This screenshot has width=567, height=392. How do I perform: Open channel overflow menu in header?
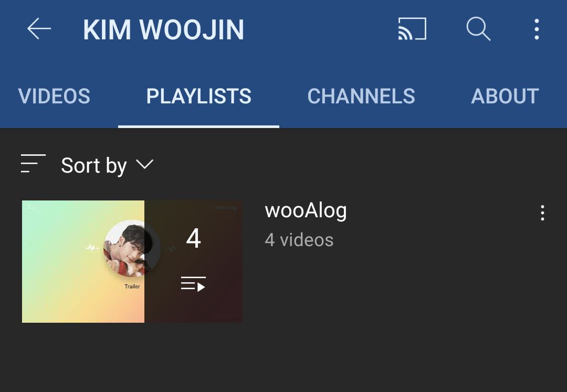pos(537,29)
